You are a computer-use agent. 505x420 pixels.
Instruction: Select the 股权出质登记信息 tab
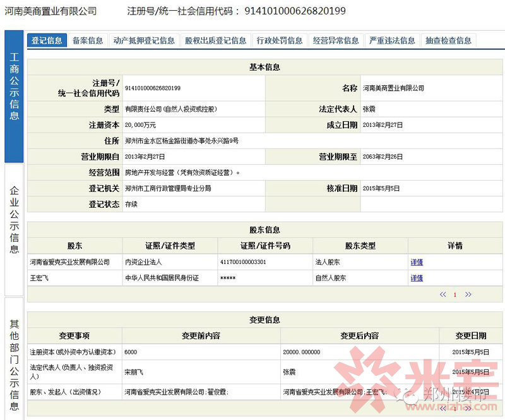tap(215, 40)
